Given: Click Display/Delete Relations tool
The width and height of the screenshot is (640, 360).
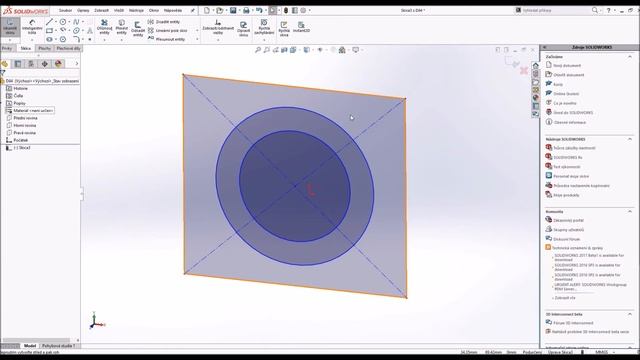Looking at the screenshot, I should point(218,27).
